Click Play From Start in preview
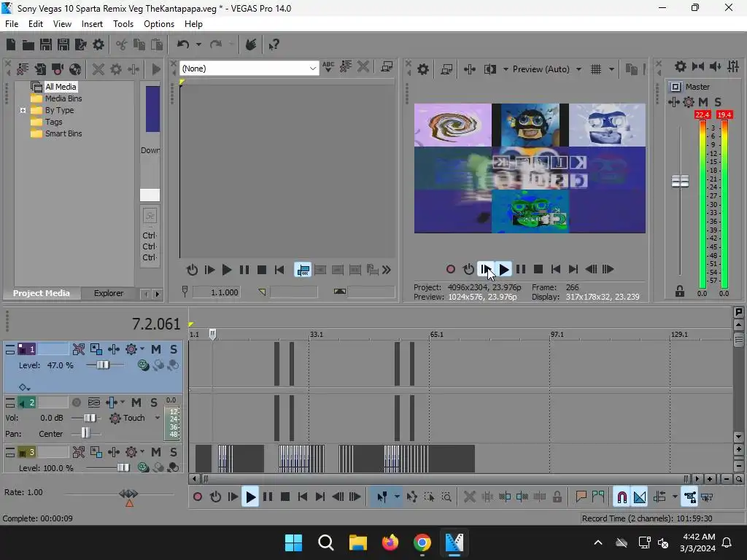This screenshot has width=747, height=560. [x=486, y=270]
